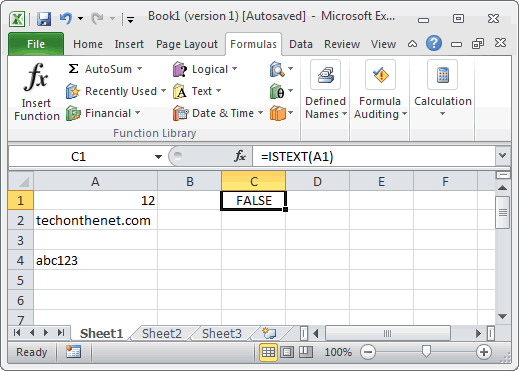The width and height of the screenshot is (519, 371).
Task: Click Select All corner of grid
Action: click(21, 181)
